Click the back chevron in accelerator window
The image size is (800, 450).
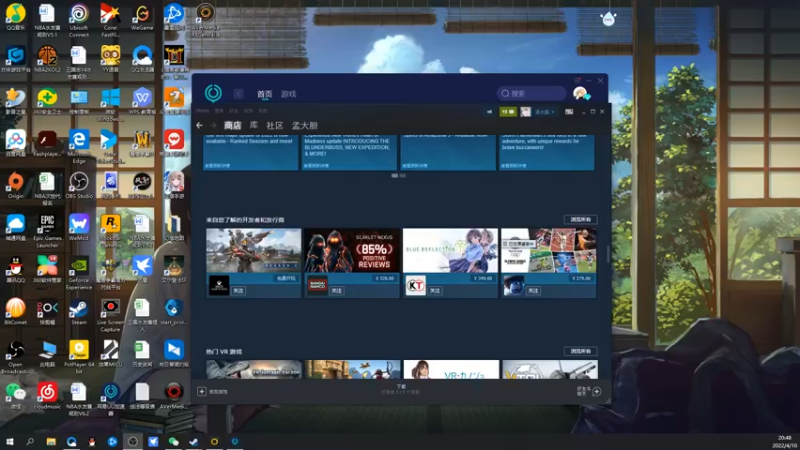238,94
